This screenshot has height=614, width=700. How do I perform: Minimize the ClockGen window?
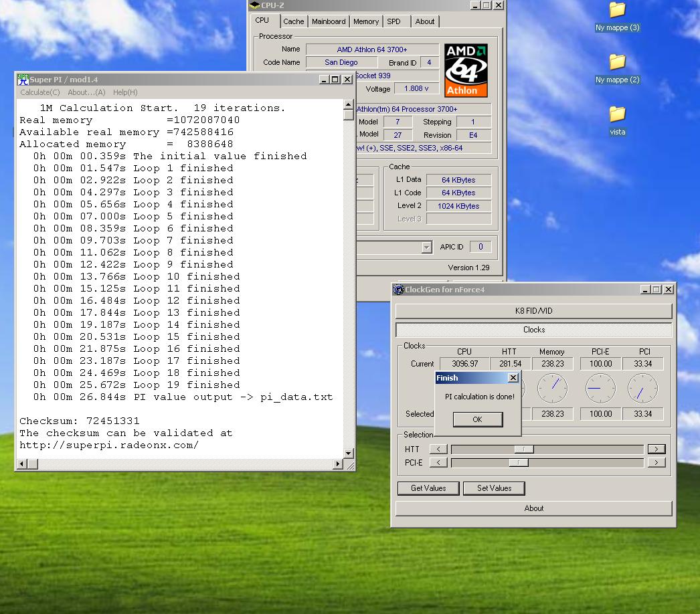(x=645, y=289)
